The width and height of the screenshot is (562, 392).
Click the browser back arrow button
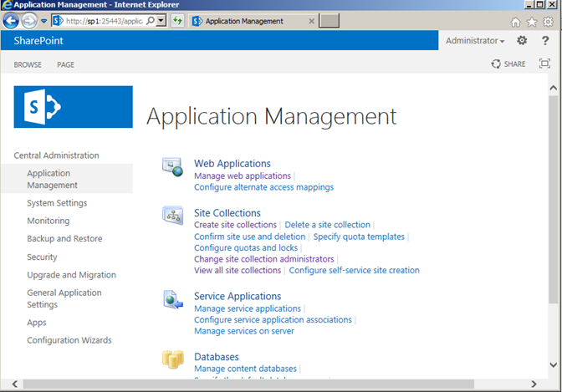tap(12, 21)
